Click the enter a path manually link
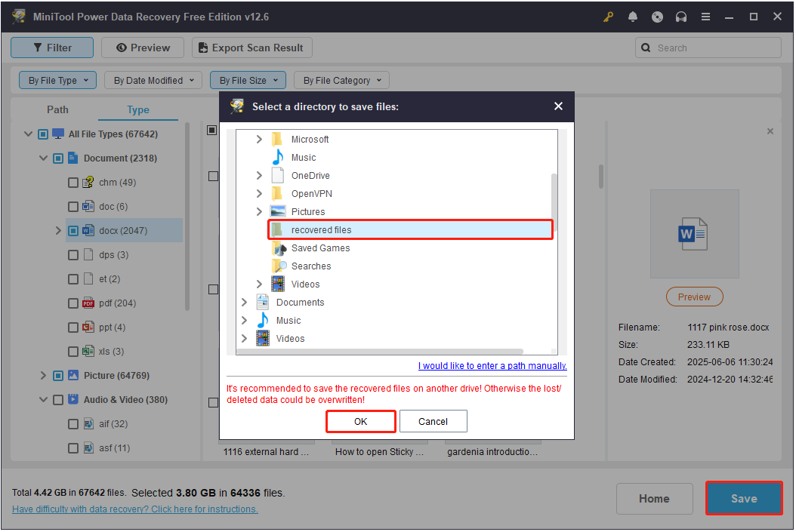 point(492,365)
